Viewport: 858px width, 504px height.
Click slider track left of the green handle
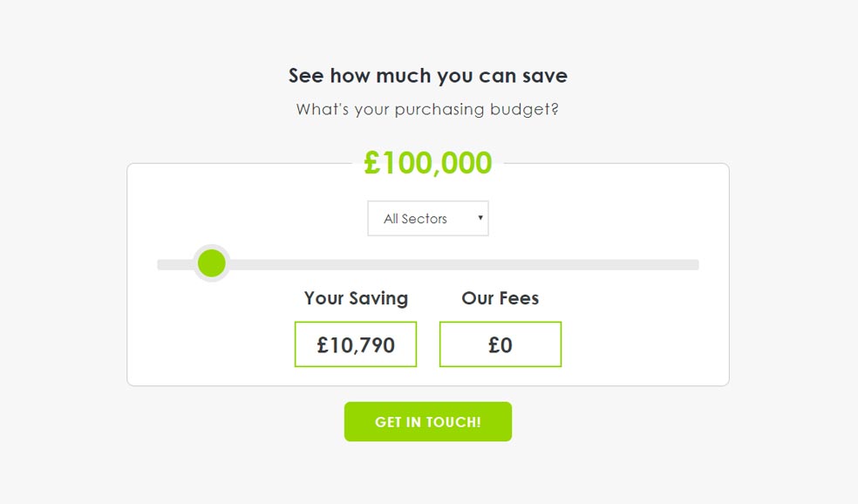pos(174,264)
